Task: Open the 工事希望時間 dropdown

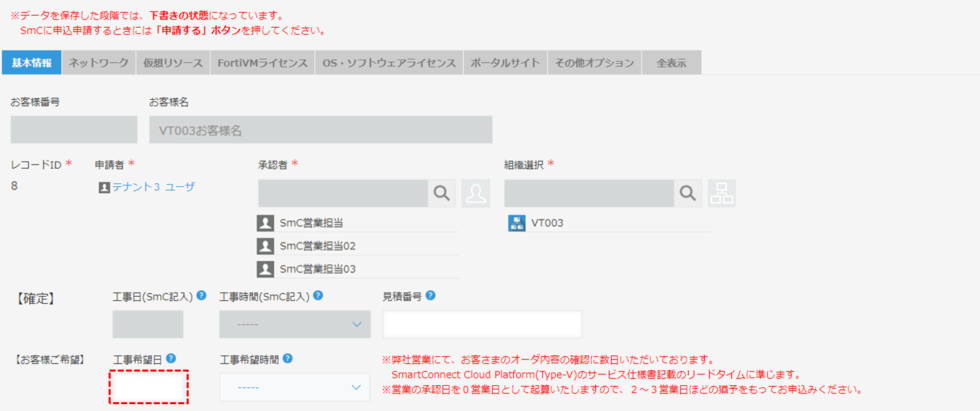Action: tap(295, 387)
